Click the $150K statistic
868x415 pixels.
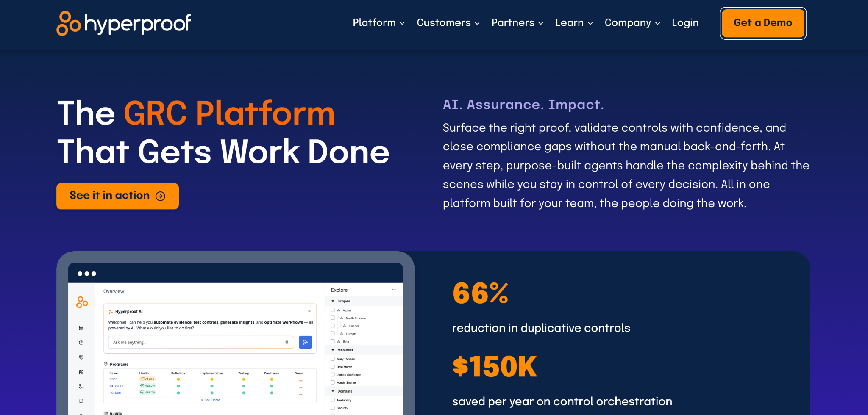click(495, 366)
